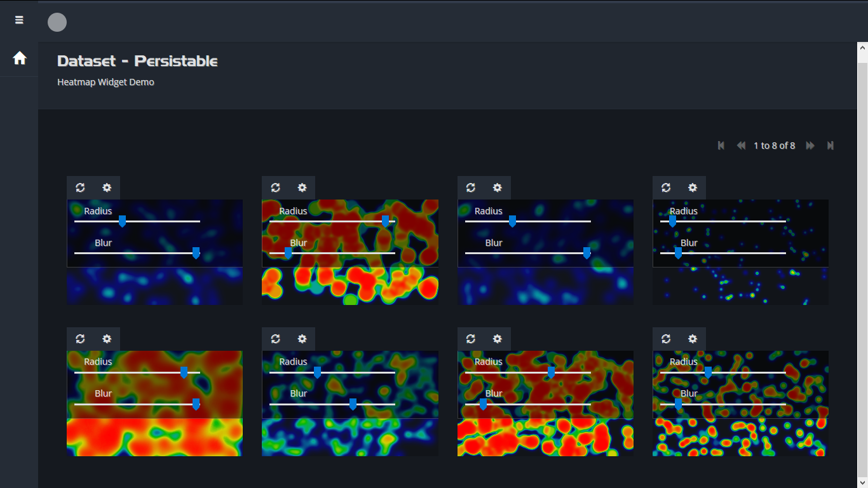The image size is (868, 488).
Task: Refresh the third heatmap in bottom row
Action: pyautogui.click(x=471, y=339)
